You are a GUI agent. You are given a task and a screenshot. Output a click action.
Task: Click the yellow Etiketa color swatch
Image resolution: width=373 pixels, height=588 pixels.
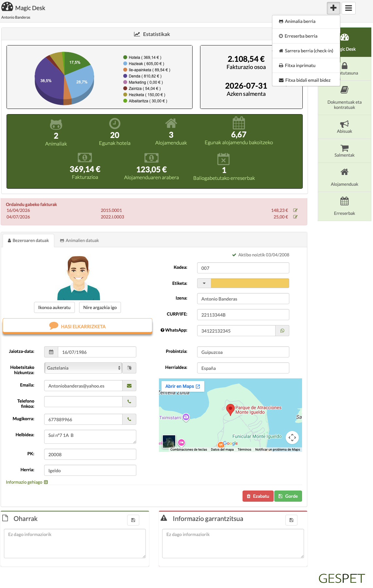[x=250, y=283]
